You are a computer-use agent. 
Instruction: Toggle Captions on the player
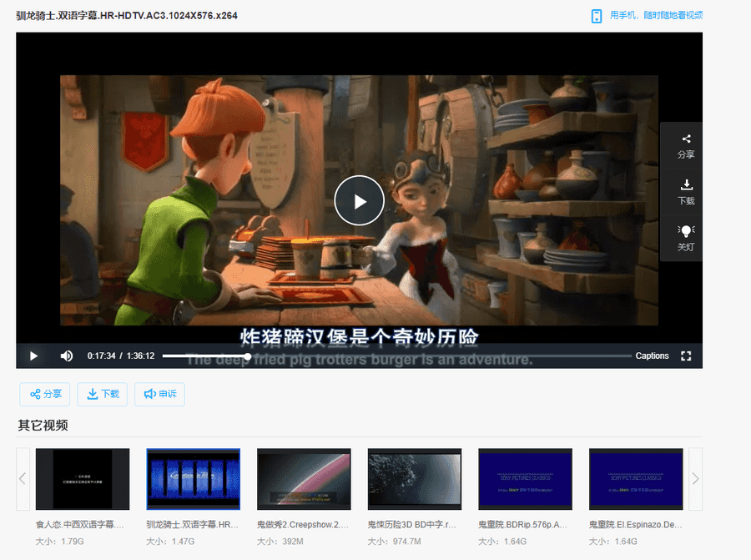(652, 356)
